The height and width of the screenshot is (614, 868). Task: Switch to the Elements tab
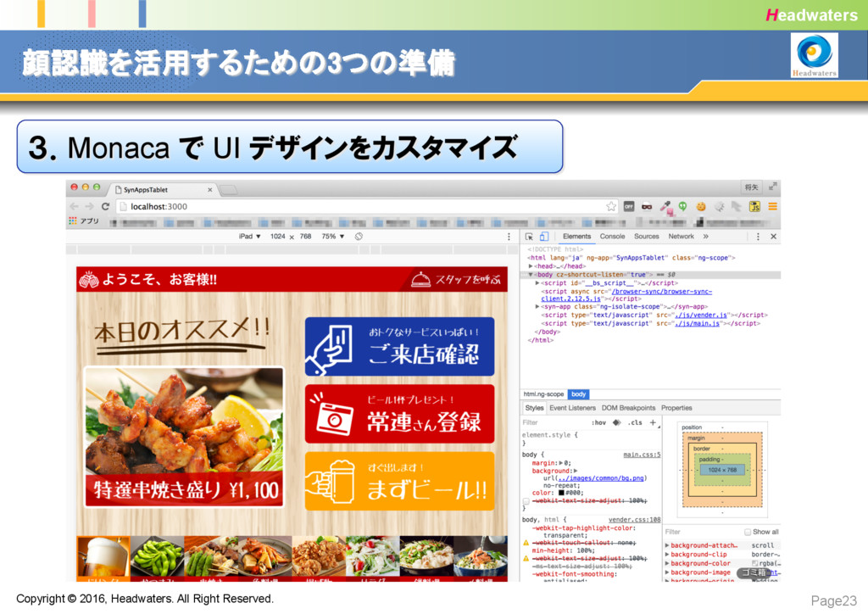tap(576, 237)
